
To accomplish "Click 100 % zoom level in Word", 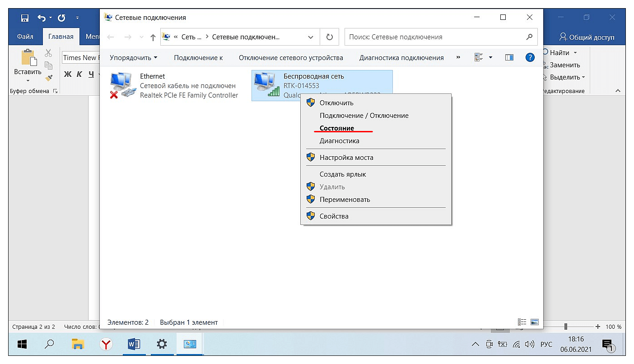I will pos(613,327).
